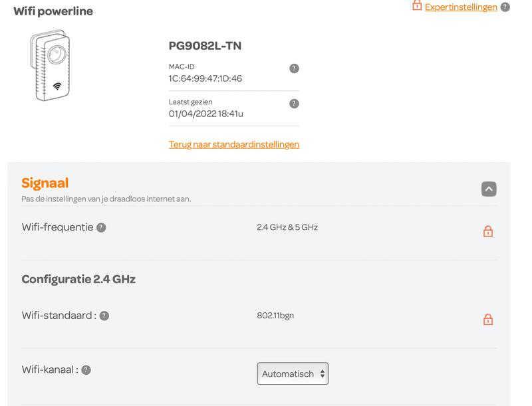Viewport: 532px width, 406px height.
Task: Show help for the MAC-ID field
Action: (x=294, y=68)
